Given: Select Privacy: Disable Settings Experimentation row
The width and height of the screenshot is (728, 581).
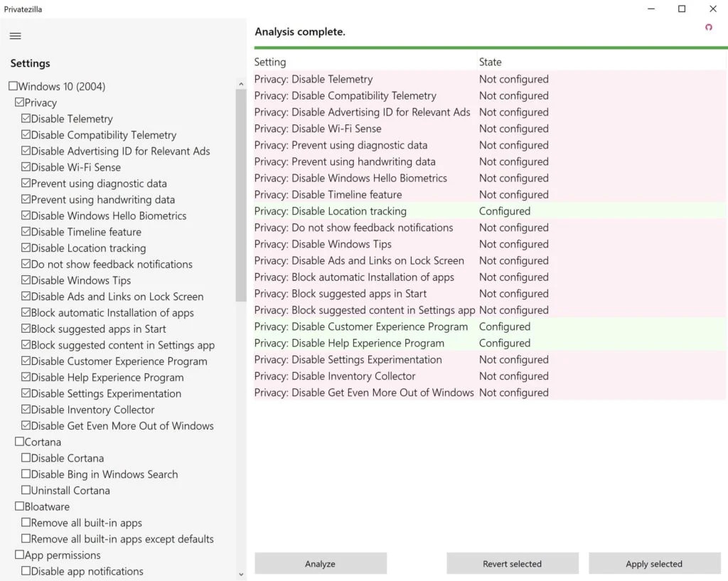Looking at the screenshot, I should point(491,359).
